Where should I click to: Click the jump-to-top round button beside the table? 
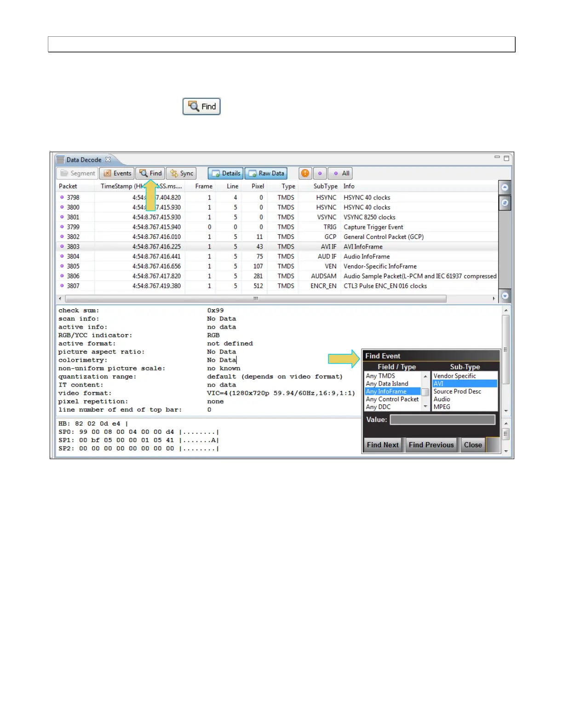pos(505,188)
